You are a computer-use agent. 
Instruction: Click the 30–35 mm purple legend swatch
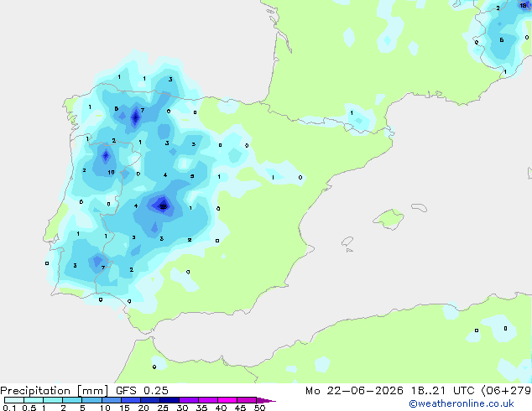pos(189,400)
